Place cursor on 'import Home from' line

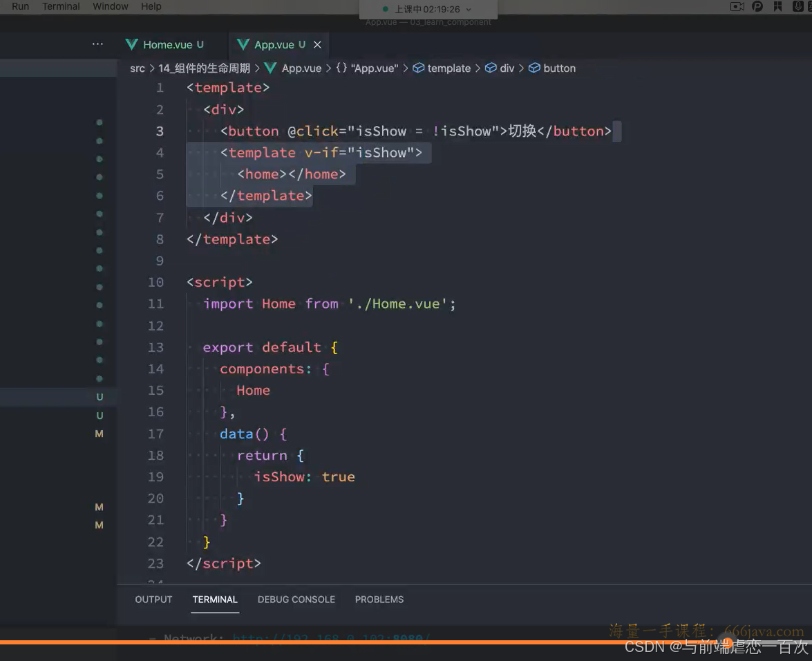(330, 304)
